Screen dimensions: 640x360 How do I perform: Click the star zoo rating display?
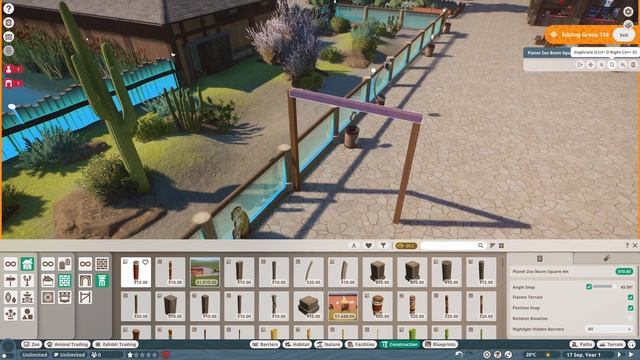pyautogui.click(x=142, y=355)
